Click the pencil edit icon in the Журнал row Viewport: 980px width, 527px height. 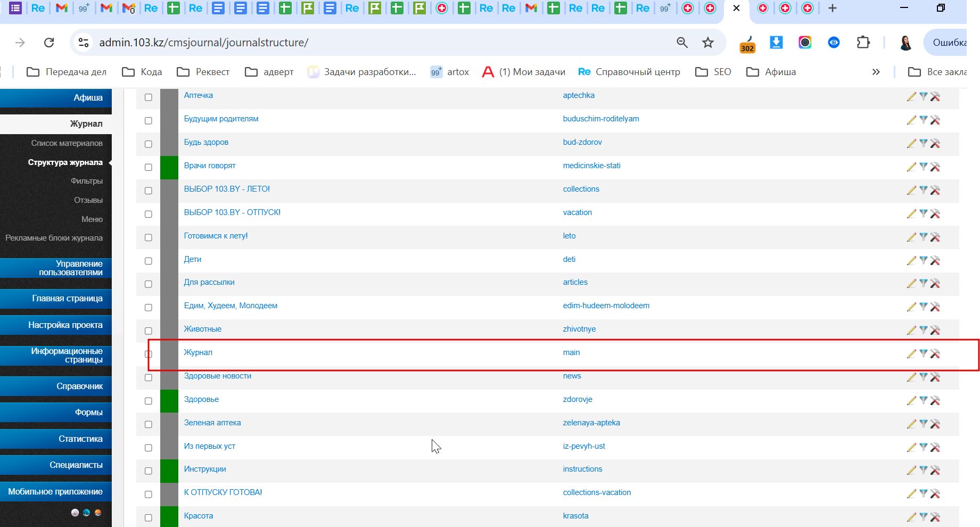click(x=911, y=353)
